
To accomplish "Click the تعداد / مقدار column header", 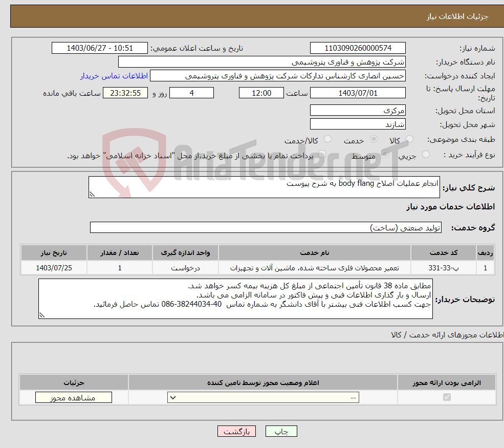I will coord(120,253).
